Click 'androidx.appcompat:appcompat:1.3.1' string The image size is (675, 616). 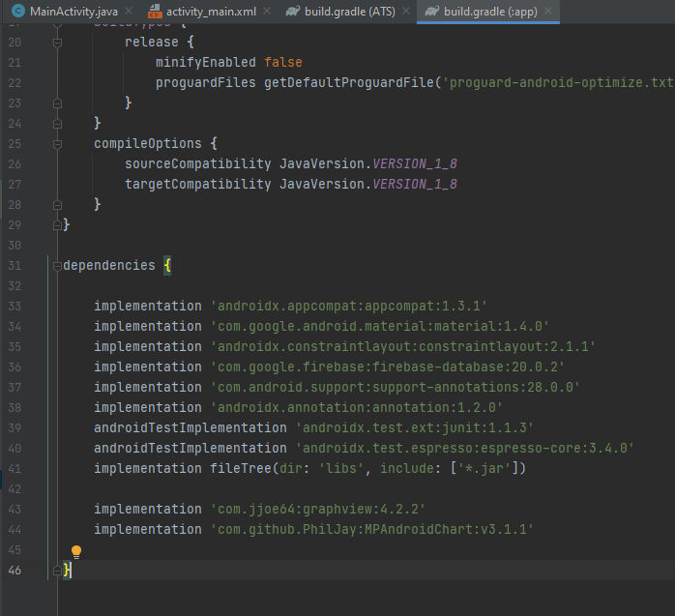[349, 306]
